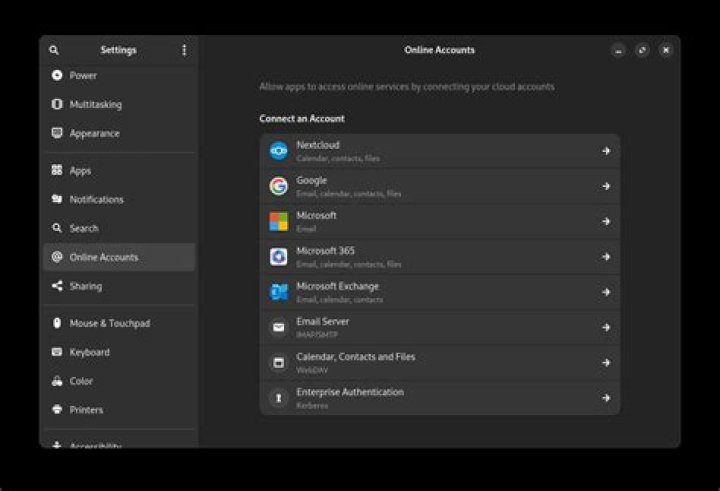The width and height of the screenshot is (720, 491).
Task: Connect a Google account
Action: point(440,186)
